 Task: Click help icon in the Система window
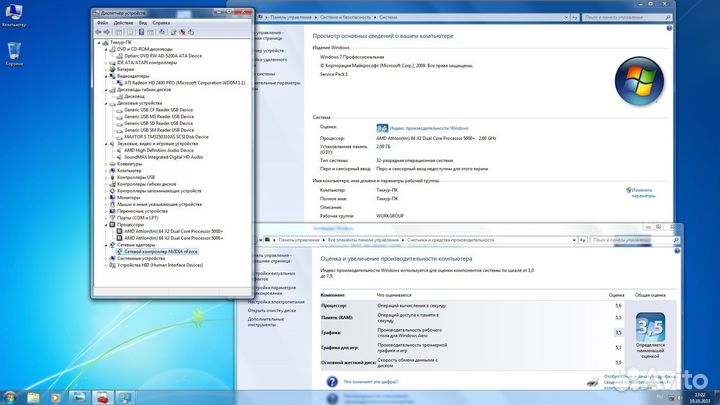pyautogui.click(x=669, y=28)
